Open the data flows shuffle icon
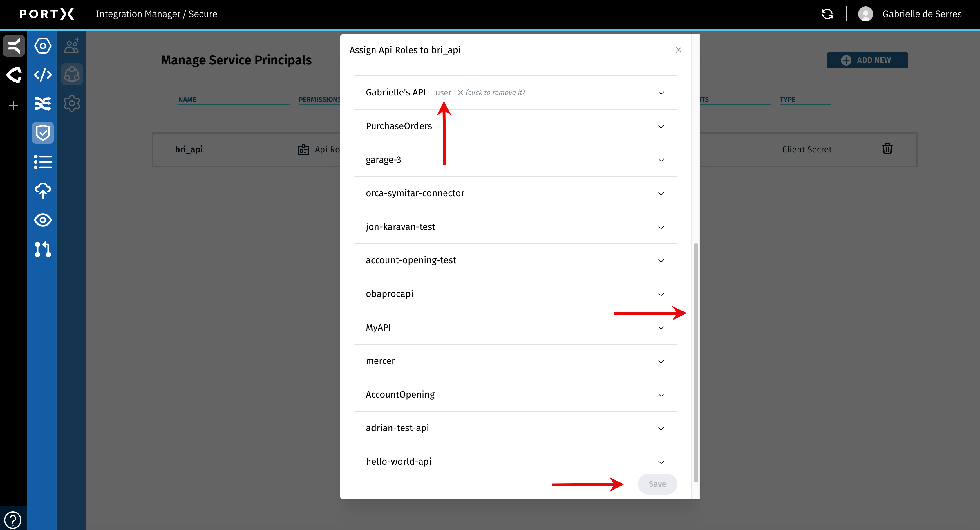 (43, 103)
